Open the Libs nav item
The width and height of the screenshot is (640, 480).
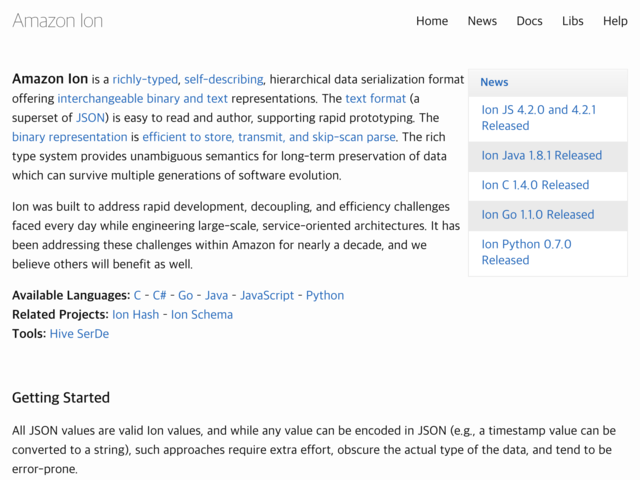click(x=573, y=21)
